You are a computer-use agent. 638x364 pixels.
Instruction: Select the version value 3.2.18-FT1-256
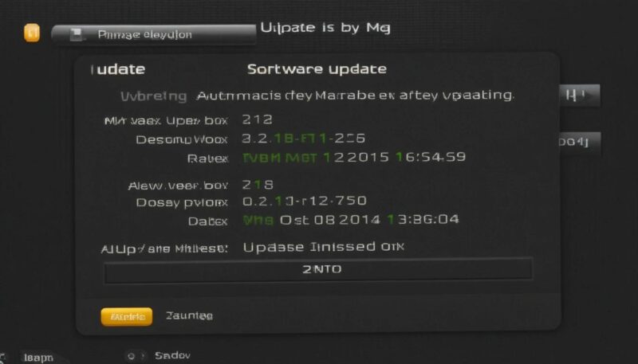tap(304, 139)
